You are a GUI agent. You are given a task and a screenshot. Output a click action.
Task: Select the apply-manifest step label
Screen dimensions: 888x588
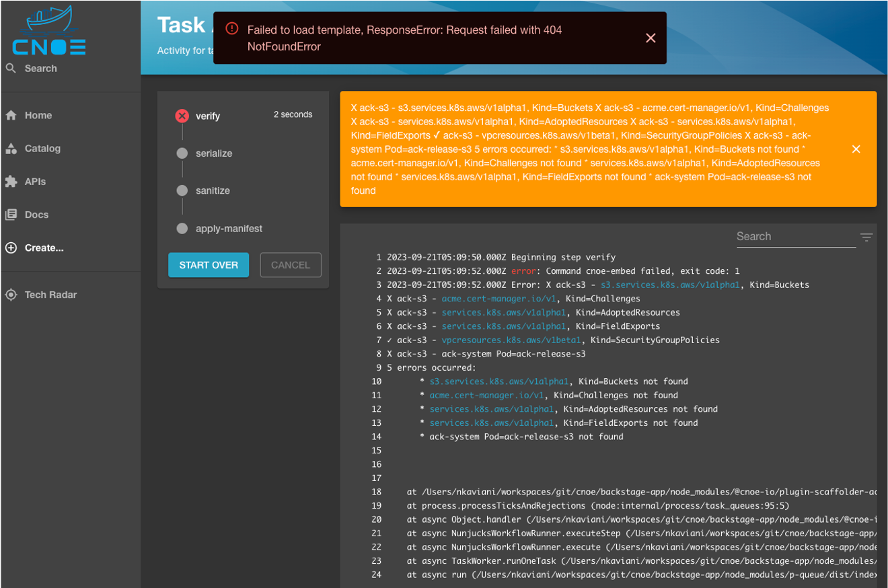[x=229, y=229]
